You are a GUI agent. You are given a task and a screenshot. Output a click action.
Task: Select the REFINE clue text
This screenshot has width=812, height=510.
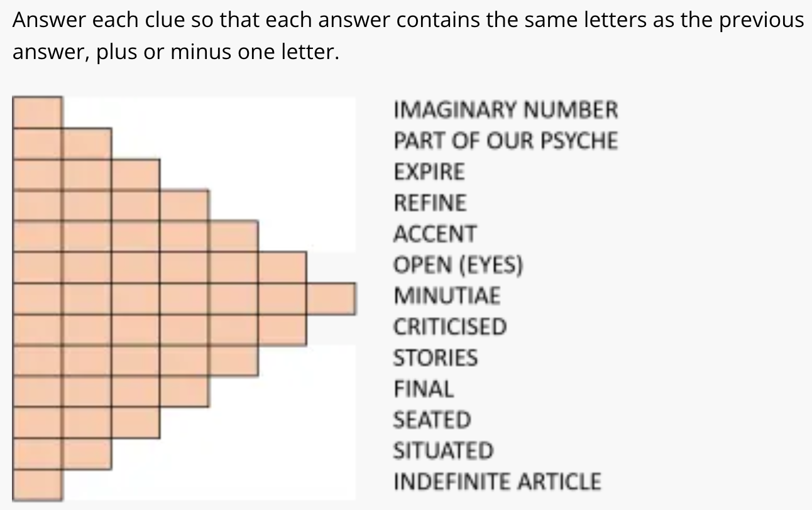(x=430, y=203)
